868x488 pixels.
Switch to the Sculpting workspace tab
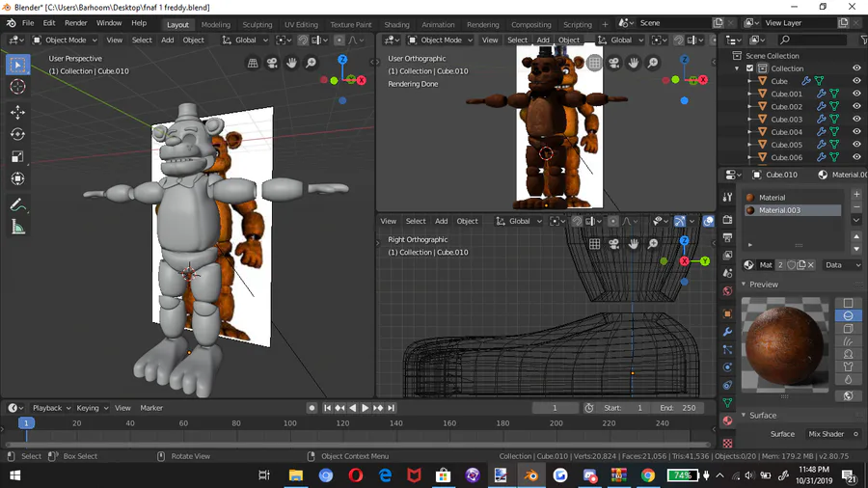tap(257, 24)
